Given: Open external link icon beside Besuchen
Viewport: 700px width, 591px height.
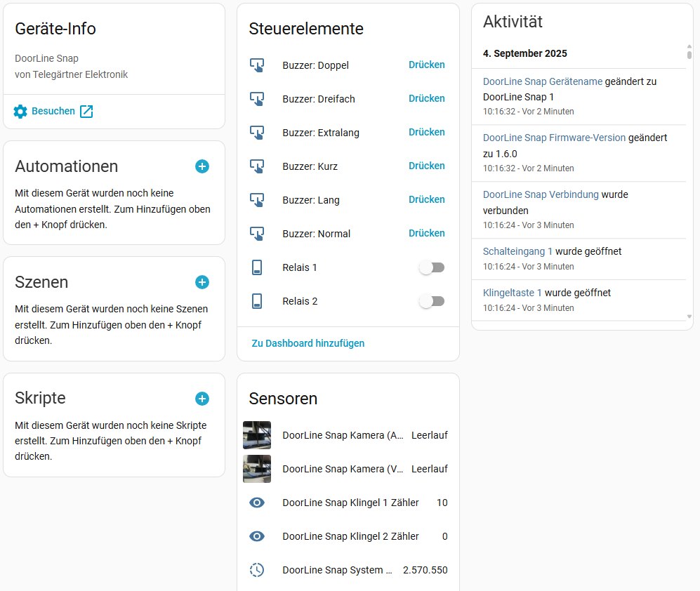Looking at the screenshot, I should [86, 111].
